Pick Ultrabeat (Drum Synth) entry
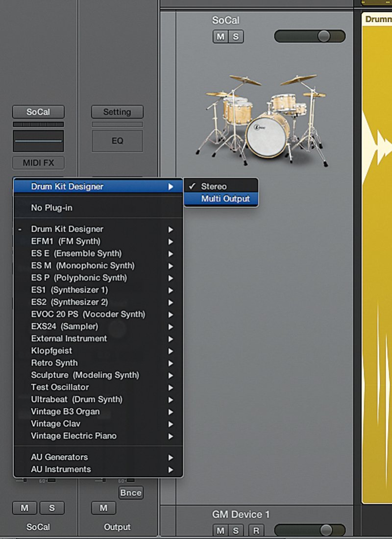Viewport: 392px width, 539px height. point(98,399)
